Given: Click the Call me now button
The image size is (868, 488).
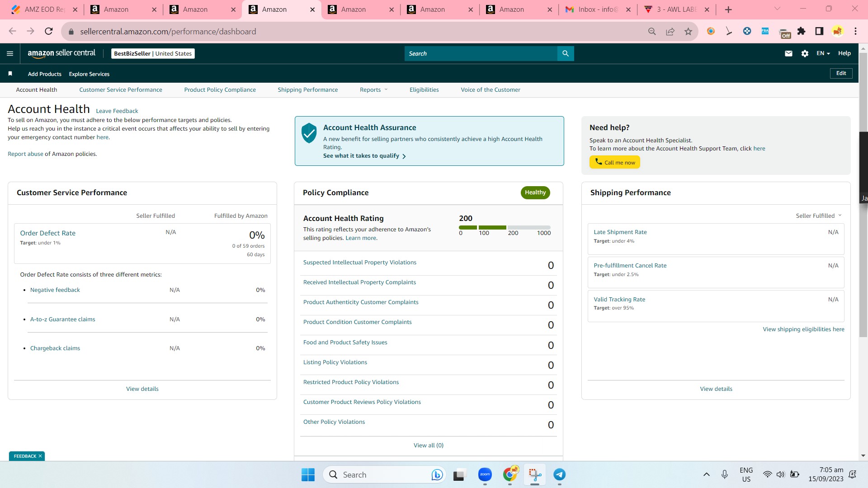Looking at the screenshot, I should 614,162.
